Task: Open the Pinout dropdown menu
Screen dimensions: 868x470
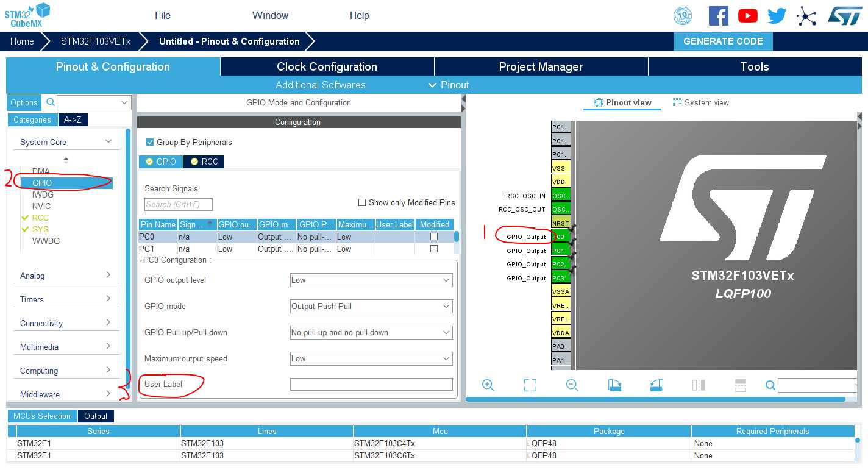Action: tap(449, 85)
